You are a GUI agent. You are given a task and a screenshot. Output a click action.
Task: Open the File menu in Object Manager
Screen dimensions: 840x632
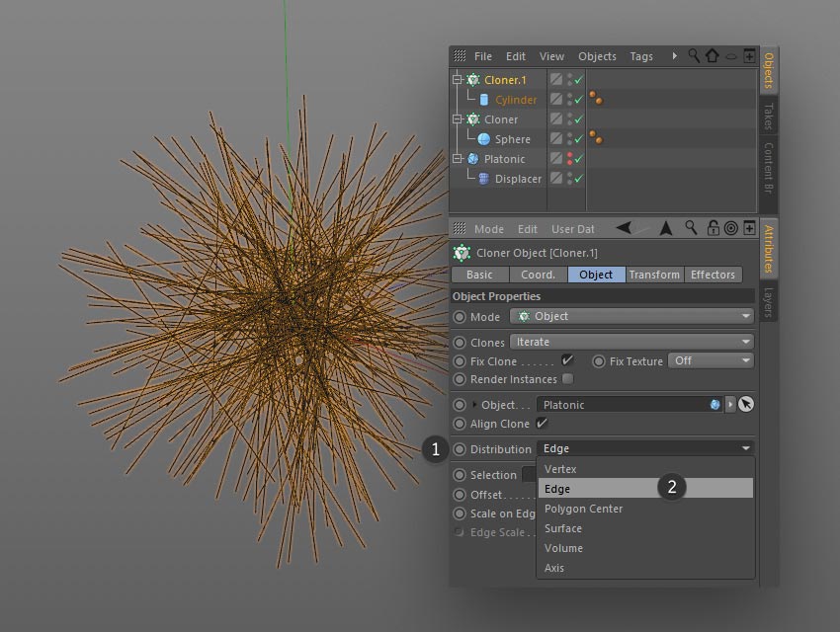tap(482, 56)
